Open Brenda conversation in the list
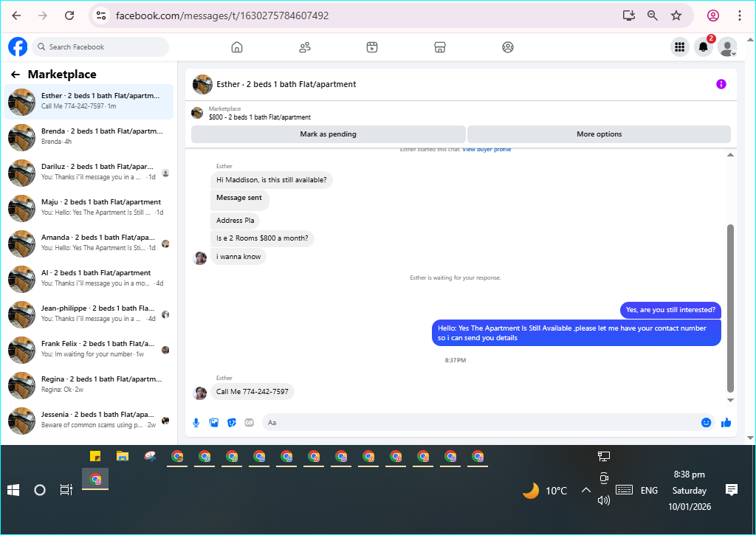 pos(89,137)
